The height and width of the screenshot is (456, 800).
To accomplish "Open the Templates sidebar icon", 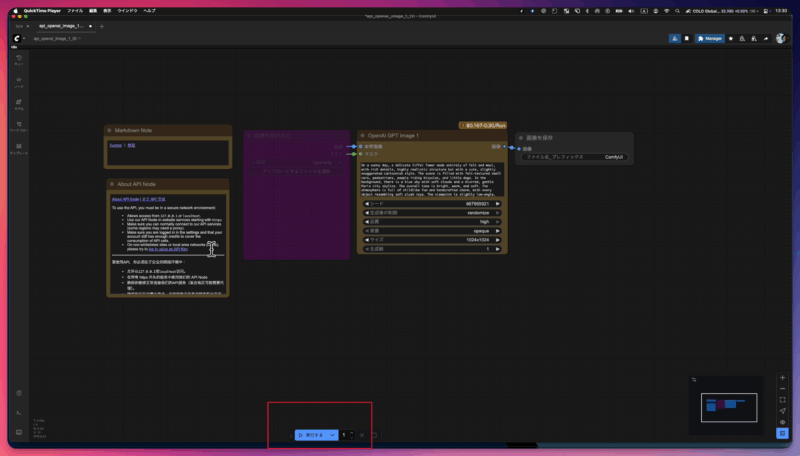I will pos(19,148).
